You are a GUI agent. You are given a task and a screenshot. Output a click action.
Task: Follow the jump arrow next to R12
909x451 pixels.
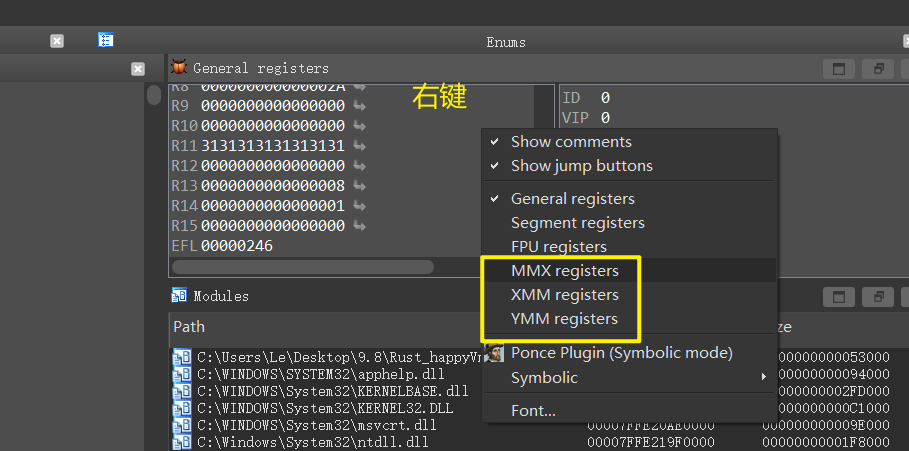coord(359,166)
